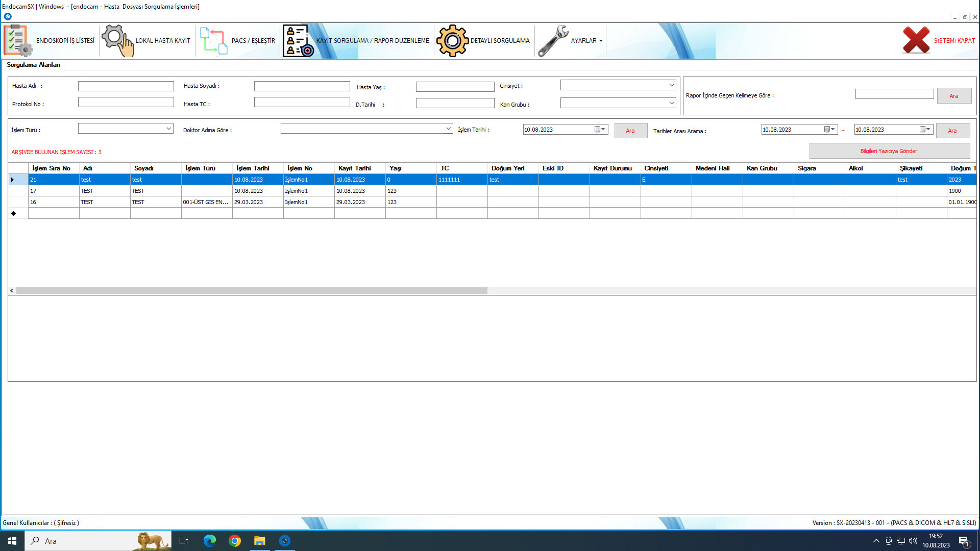Click Ara button for report keyword search
980x551 pixels.
[x=953, y=96]
